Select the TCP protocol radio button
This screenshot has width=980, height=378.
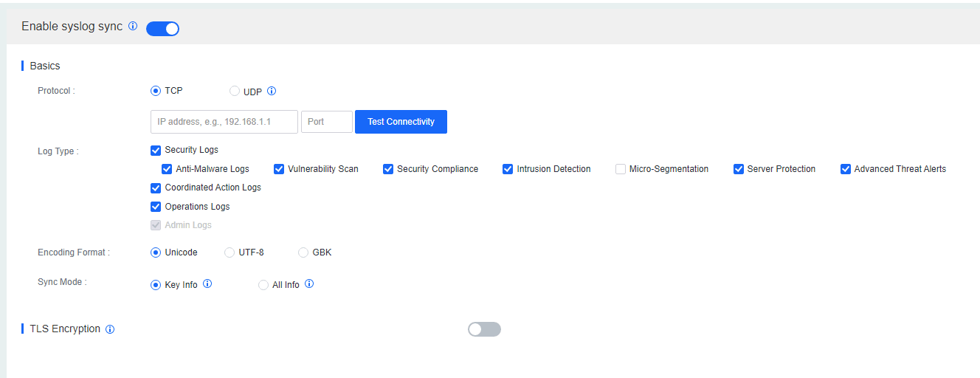click(x=156, y=91)
